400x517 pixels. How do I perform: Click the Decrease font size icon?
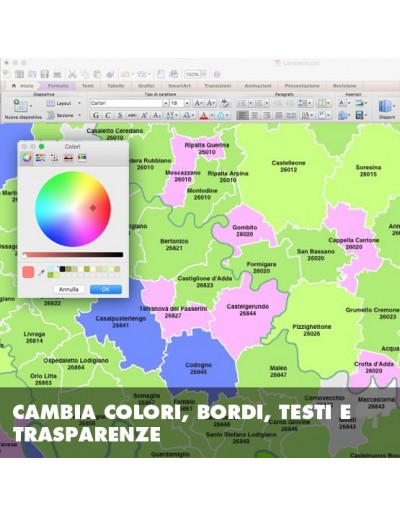click(211, 103)
